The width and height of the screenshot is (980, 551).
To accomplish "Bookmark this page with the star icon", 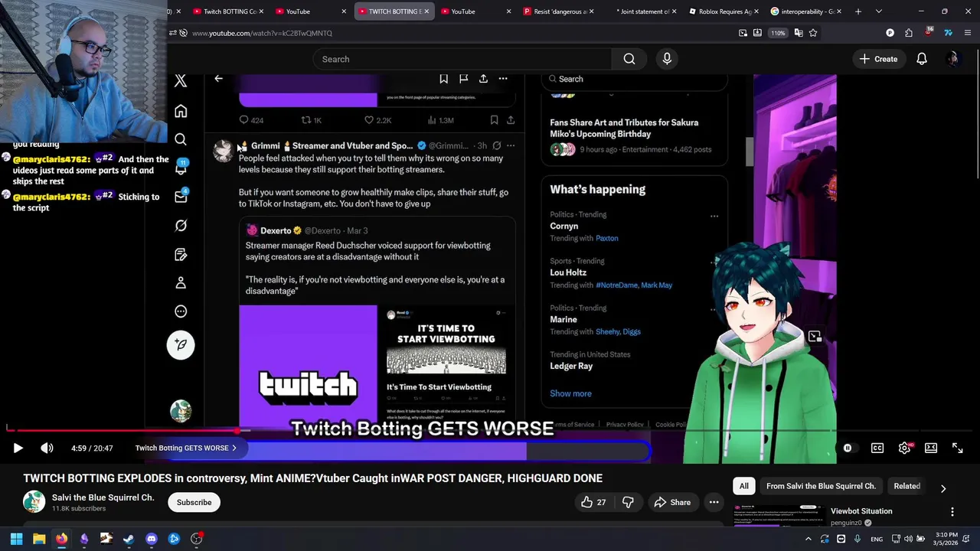I will 813,33.
